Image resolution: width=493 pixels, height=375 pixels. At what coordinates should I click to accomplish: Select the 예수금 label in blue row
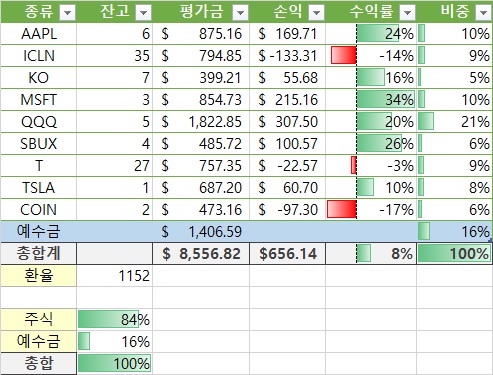point(39,232)
